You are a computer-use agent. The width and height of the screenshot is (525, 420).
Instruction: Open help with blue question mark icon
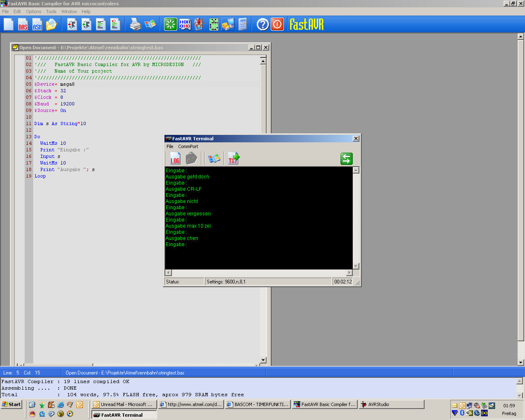262,25
